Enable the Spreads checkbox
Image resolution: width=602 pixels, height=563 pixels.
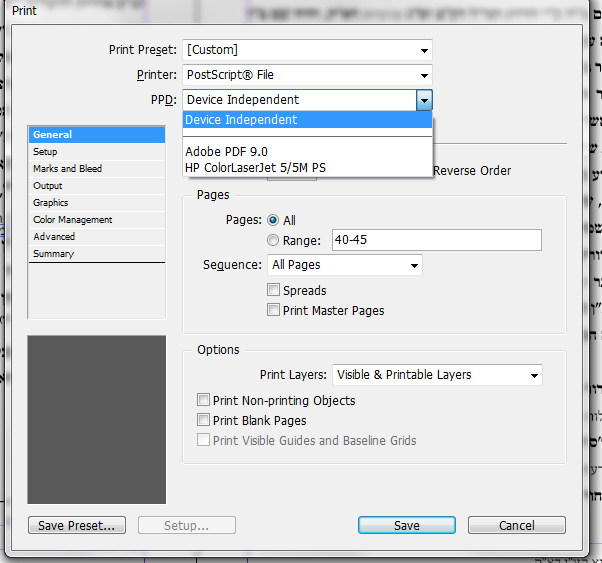tap(273, 290)
